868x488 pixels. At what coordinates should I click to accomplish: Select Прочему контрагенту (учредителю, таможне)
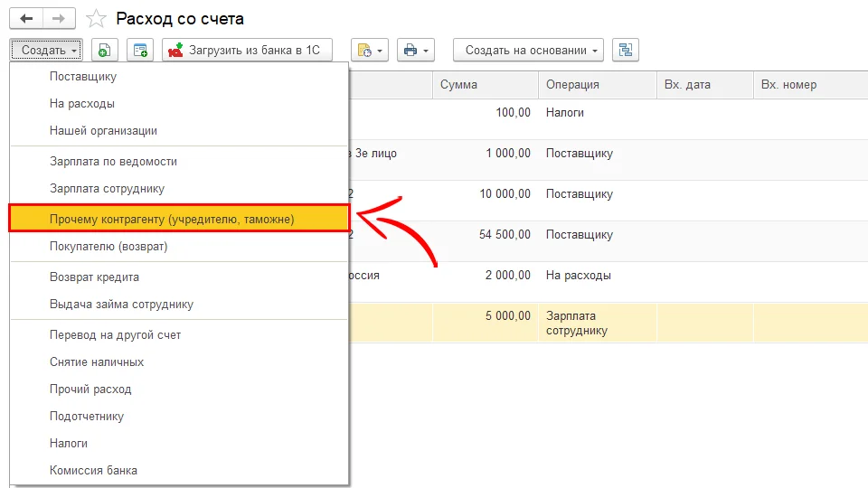pos(172,219)
